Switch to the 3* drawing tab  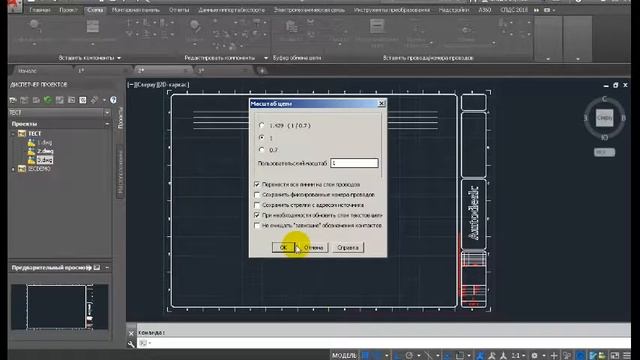pyautogui.click(x=201, y=71)
